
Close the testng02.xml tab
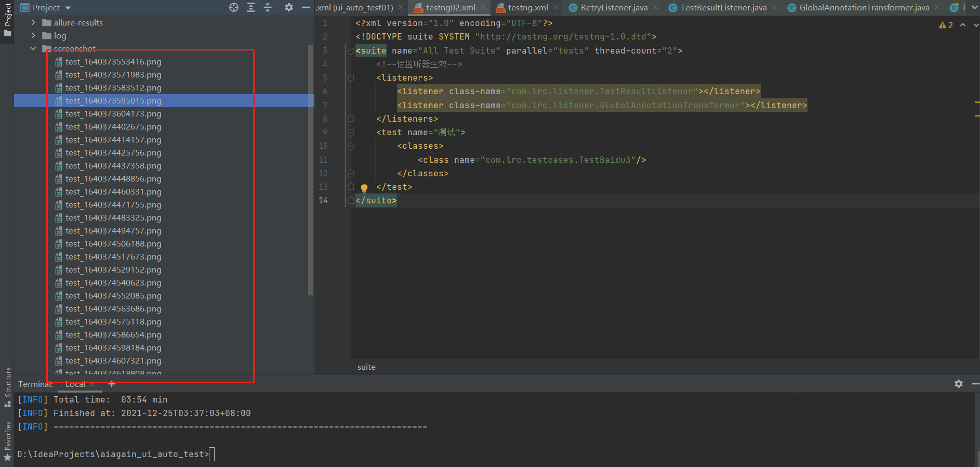pyautogui.click(x=483, y=7)
